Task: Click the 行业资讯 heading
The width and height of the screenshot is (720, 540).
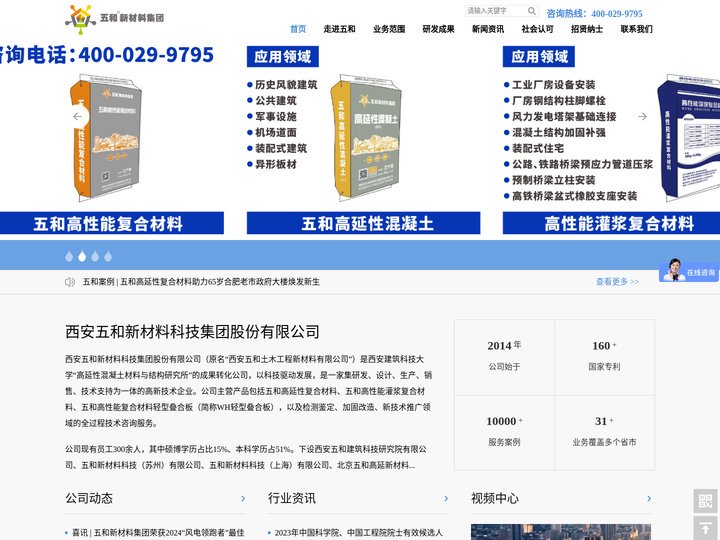Action: pyautogui.click(x=292, y=499)
